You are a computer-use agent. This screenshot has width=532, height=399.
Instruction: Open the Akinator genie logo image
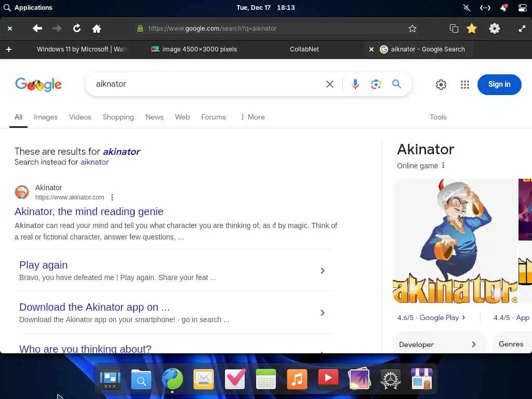pyautogui.click(x=455, y=241)
